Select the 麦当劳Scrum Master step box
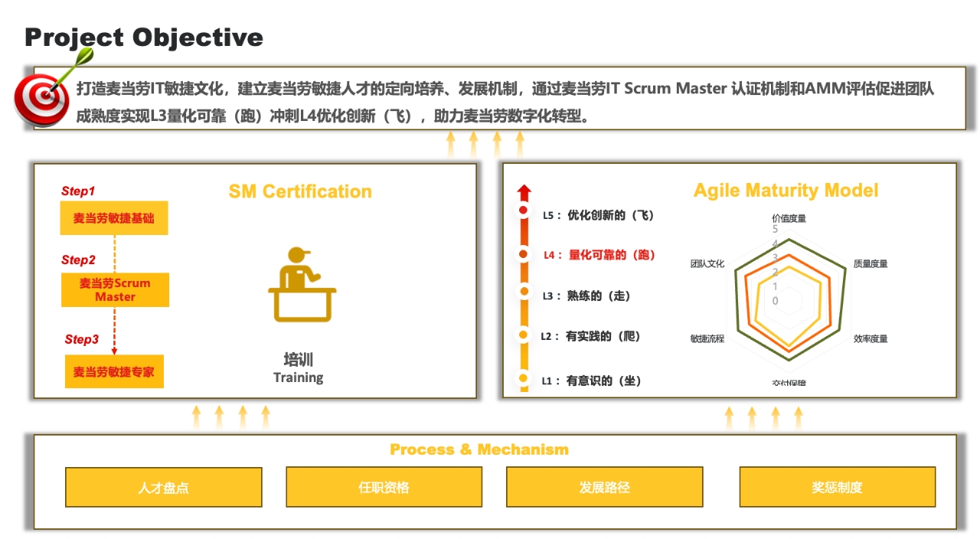This screenshot has height=539, width=980. click(x=115, y=289)
